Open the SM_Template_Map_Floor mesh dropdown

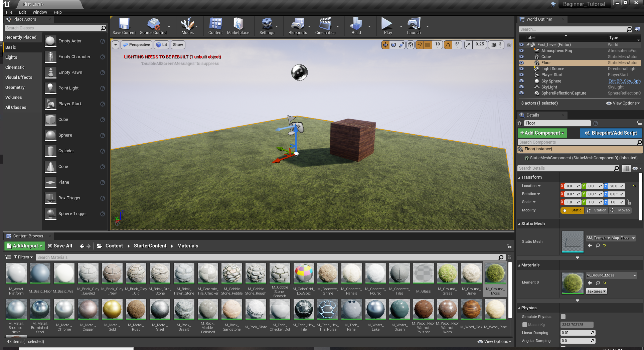611,238
